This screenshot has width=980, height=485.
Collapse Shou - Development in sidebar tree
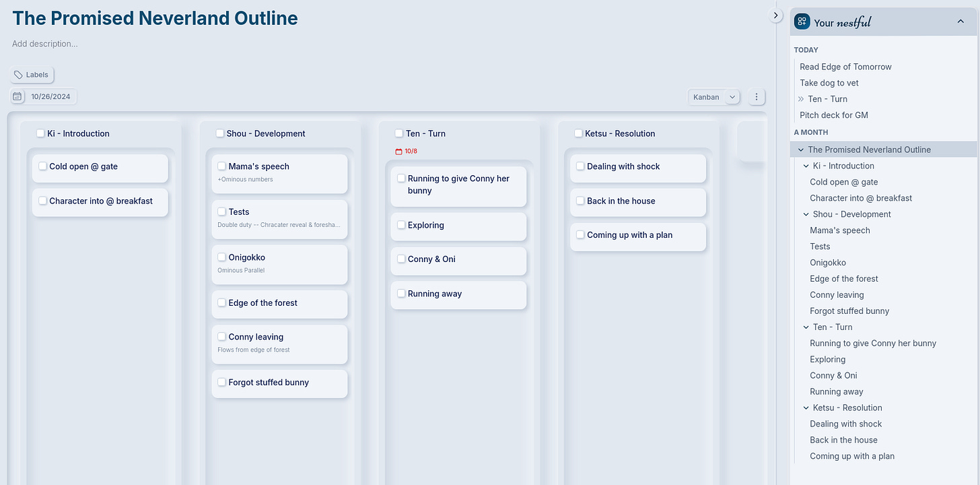[x=806, y=214]
